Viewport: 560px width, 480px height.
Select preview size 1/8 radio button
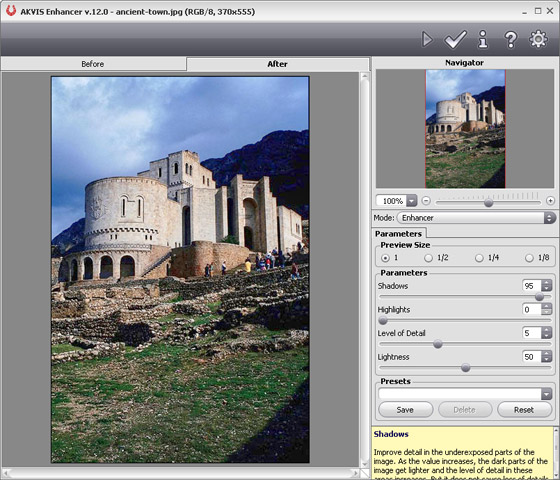click(529, 258)
